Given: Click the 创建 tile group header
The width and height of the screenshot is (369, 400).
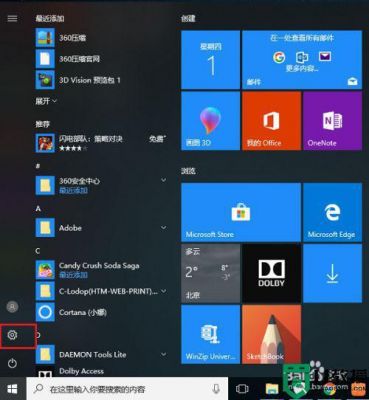Looking at the screenshot, I should (188, 18).
